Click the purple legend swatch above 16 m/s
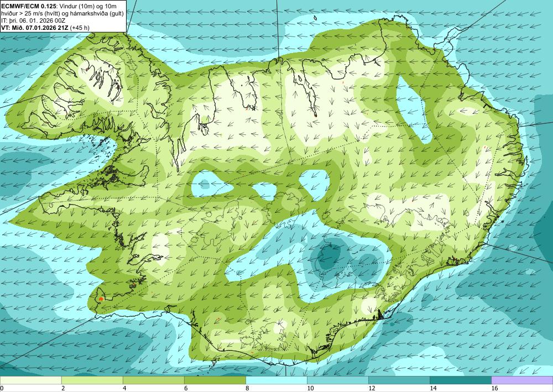The height and width of the screenshot is (392, 553). (522, 380)
